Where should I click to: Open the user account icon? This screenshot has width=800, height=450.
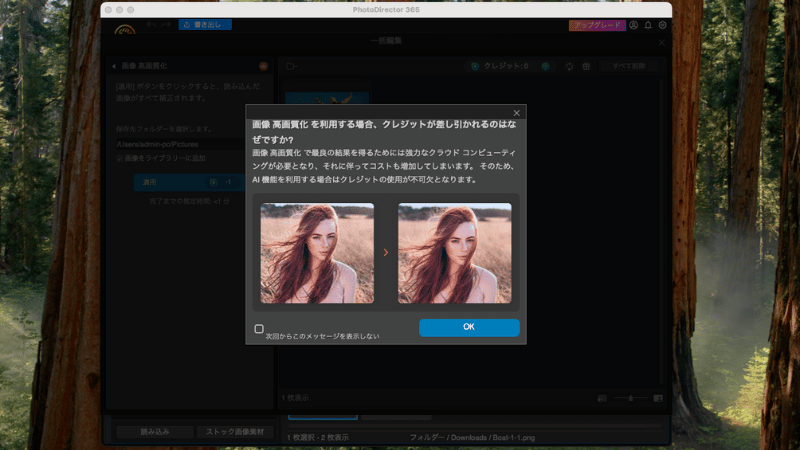634,25
